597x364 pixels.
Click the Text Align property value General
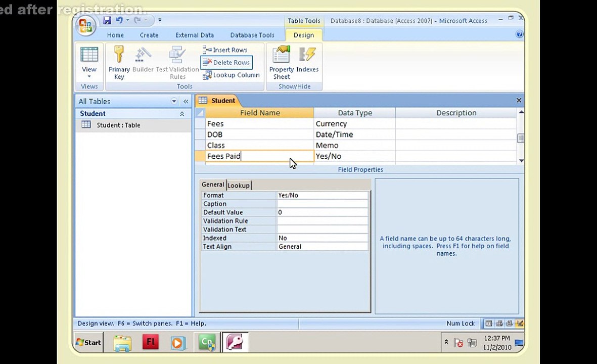(x=322, y=247)
